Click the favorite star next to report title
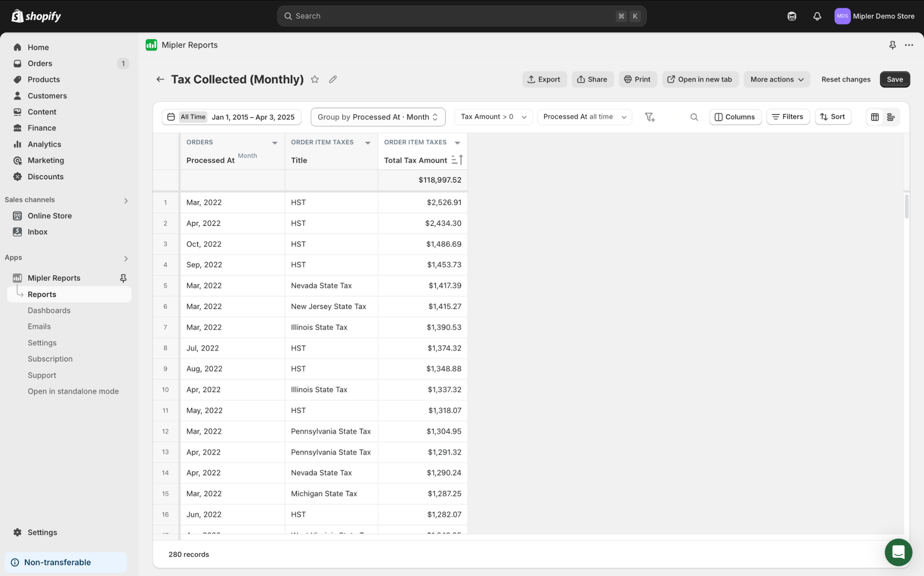The width and height of the screenshot is (924, 576). (315, 79)
